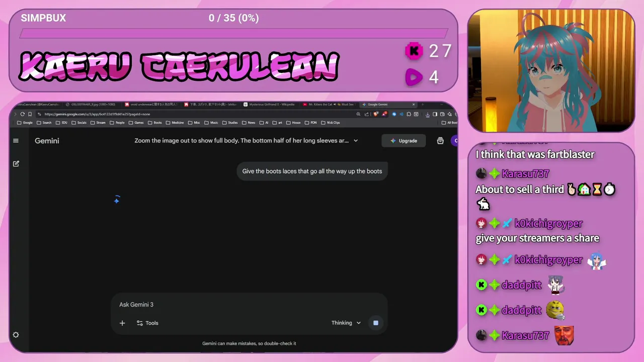This screenshot has width=644, height=362.
Task: Open site settings icon in address bar
Action: [39, 114]
